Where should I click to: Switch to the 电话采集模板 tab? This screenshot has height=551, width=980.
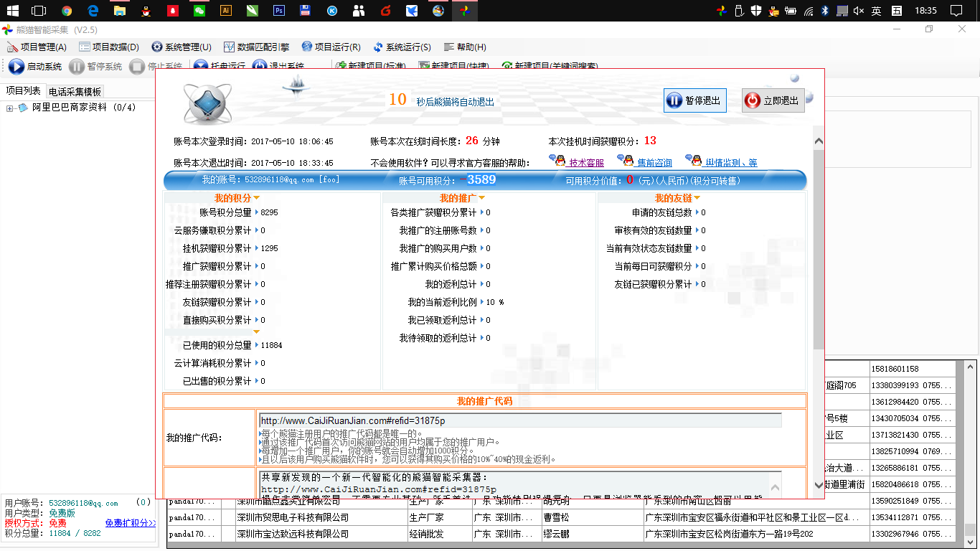[x=75, y=92]
